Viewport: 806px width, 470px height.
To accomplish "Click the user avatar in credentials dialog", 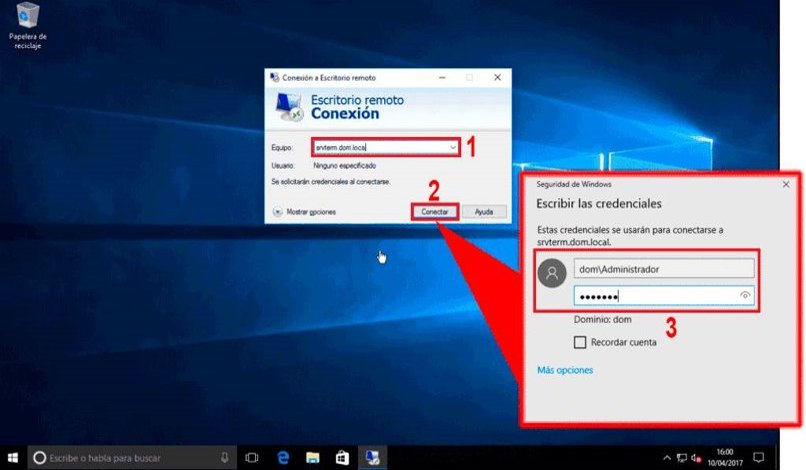I will point(552,273).
